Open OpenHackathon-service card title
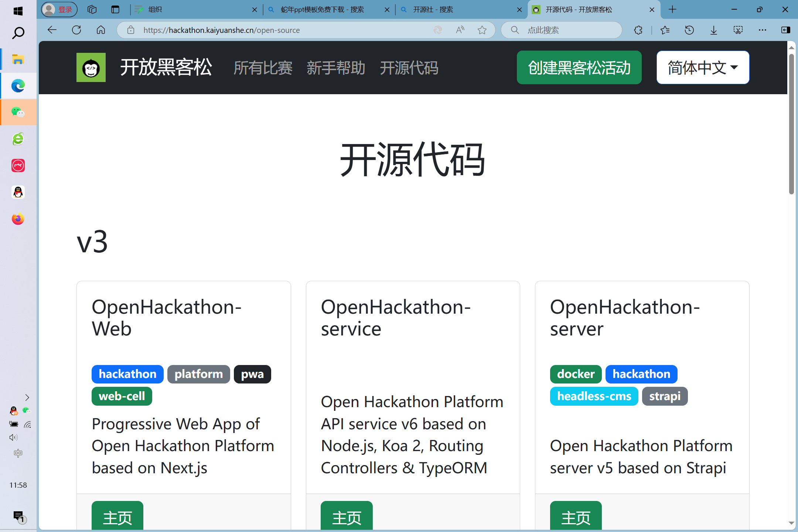The height and width of the screenshot is (532, 798). click(x=396, y=318)
